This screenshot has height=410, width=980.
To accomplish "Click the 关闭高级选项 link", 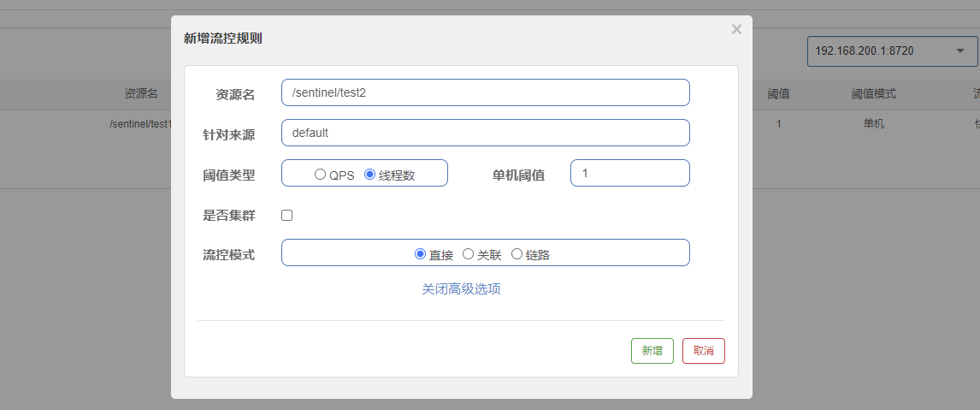I will pyautogui.click(x=461, y=289).
